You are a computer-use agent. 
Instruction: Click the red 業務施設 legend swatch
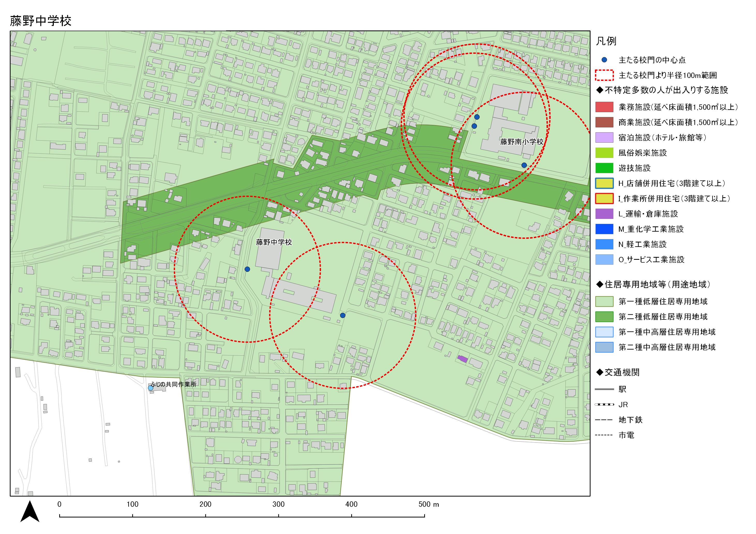click(x=604, y=107)
